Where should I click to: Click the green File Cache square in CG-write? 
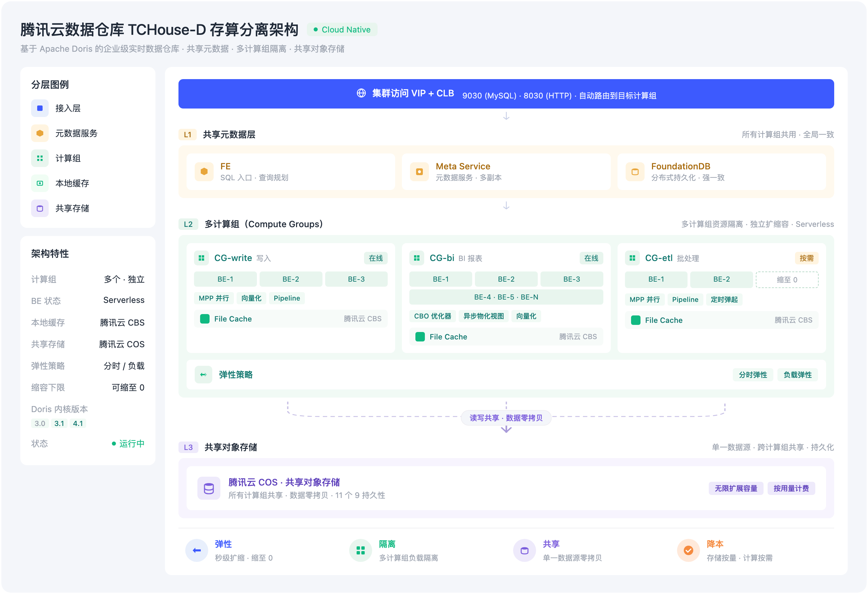click(x=205, y=319)
